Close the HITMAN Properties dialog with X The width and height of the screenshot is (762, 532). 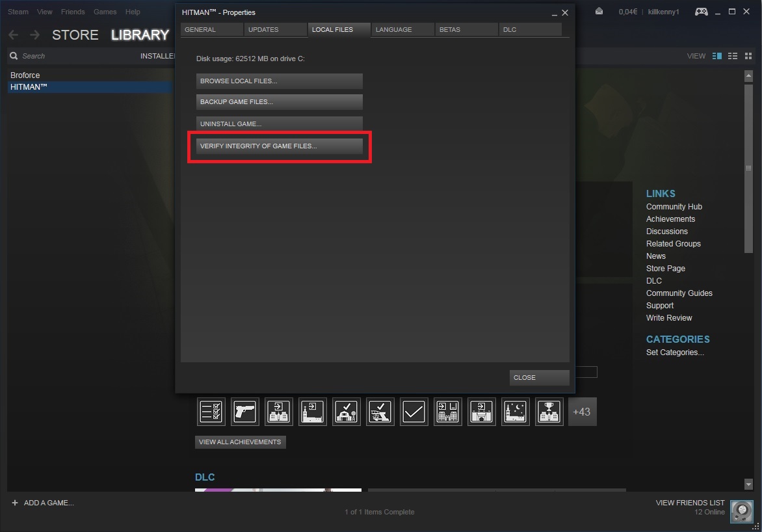tap(565, 12)
